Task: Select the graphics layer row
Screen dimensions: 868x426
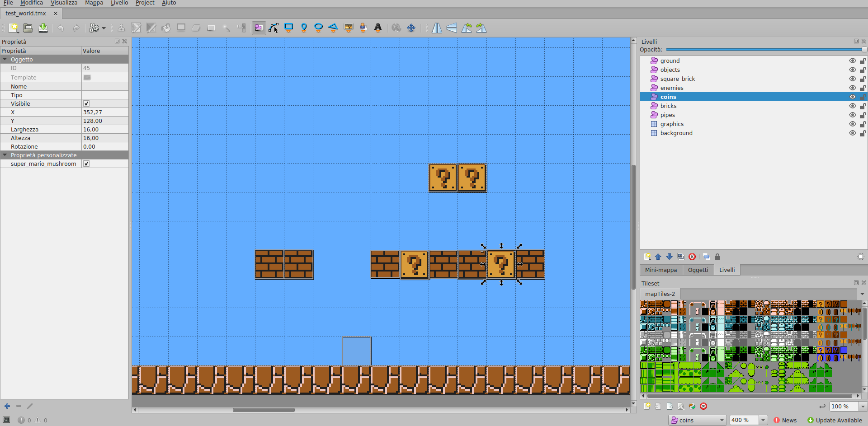Action: coord(754,124)
